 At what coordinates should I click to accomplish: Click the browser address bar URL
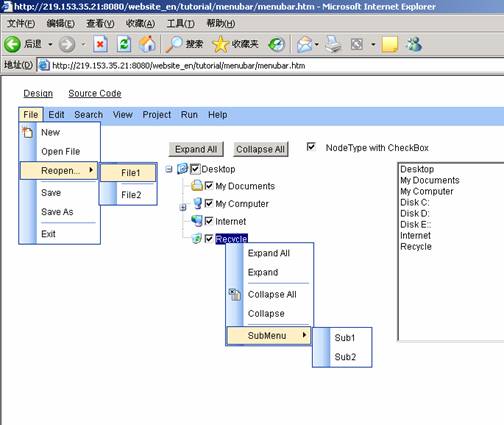[x=179, y=65]
